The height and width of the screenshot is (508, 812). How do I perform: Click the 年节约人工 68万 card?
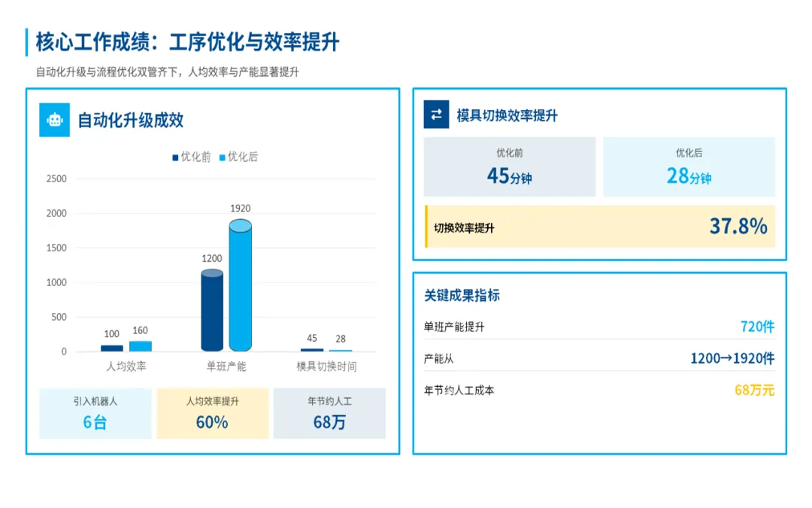[329, 413]
